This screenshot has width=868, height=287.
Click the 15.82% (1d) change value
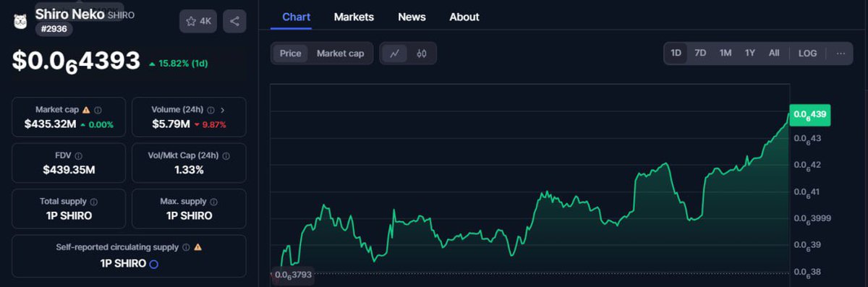click(x=178, y=64)
